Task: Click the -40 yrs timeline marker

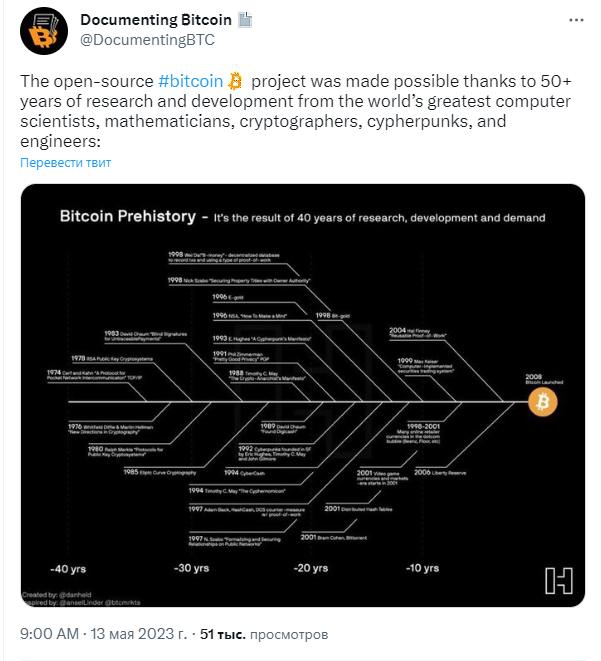Action: tap(68, 569)
